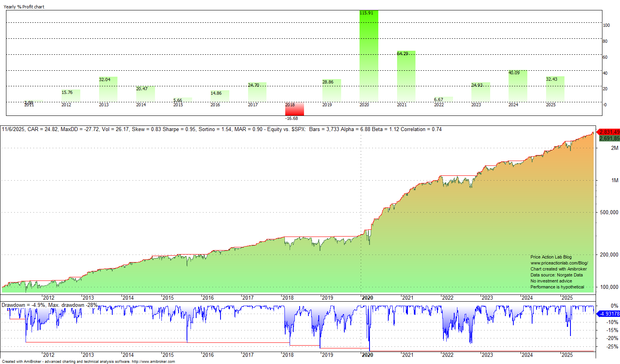
Task: Click the 24.70 label on the 2017 bar
Action: click(254, 85)
